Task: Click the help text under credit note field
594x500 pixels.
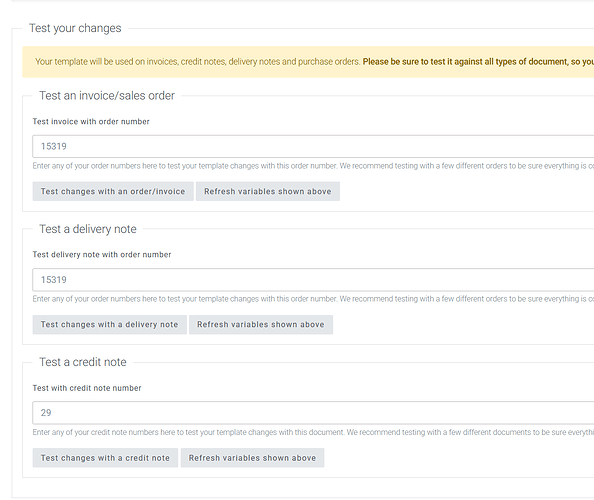Action: pyautogui.click(x=313, y=432)
